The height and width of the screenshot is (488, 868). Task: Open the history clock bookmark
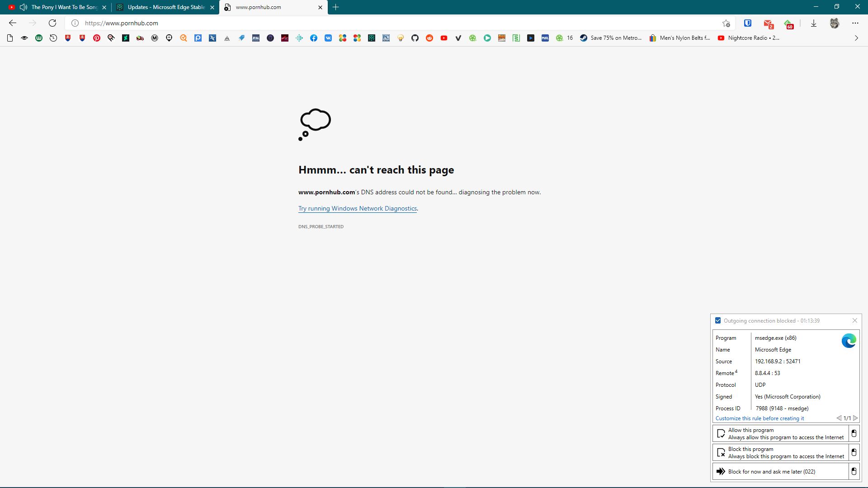point(53,38)
